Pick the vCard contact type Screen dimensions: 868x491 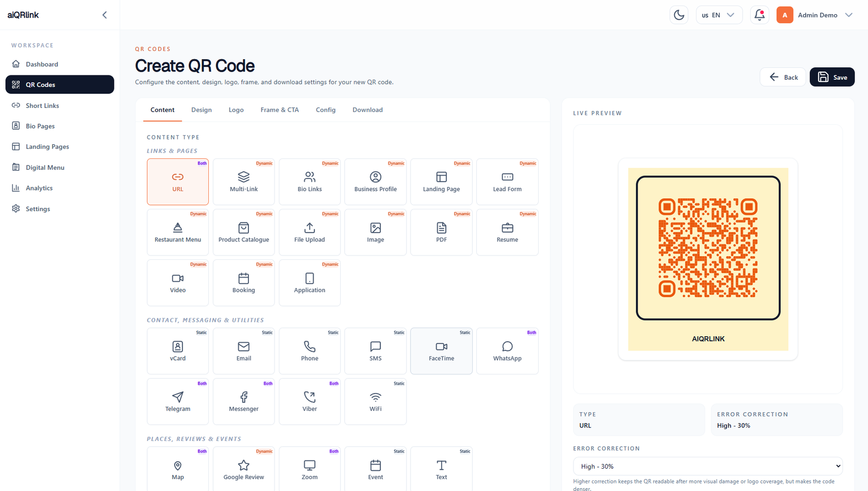pyautogui.click(x=178, y=351)
